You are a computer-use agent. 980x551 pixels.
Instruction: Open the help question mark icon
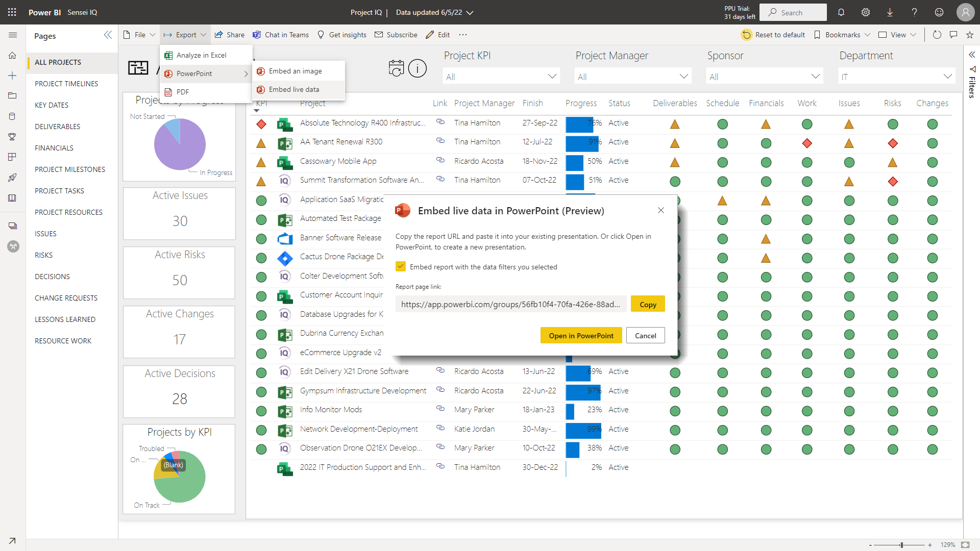914,12
